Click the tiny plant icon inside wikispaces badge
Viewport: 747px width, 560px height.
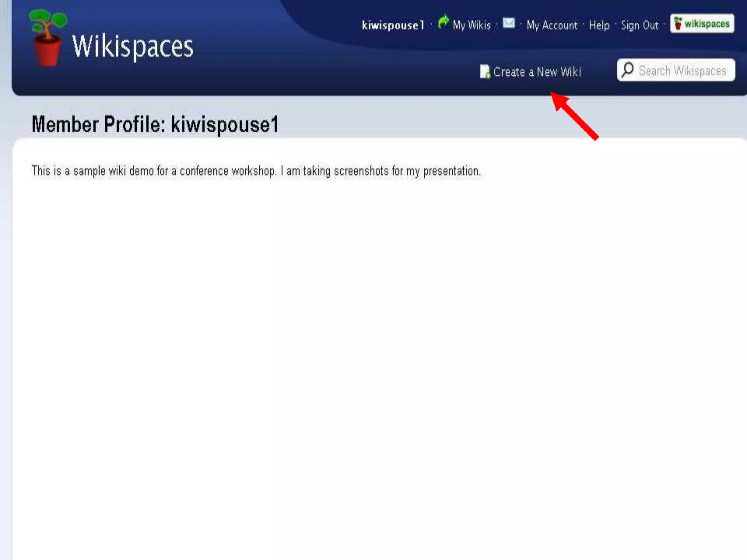(x=678, y=23)
